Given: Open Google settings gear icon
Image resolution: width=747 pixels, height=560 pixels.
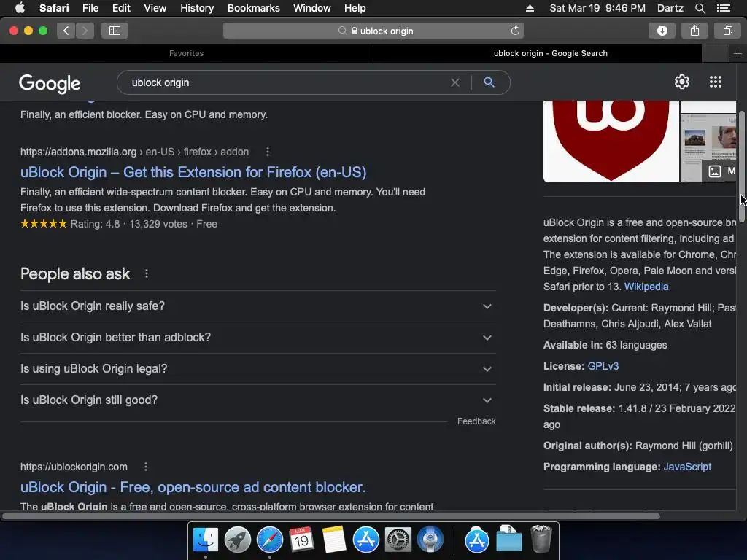Looking at the screenshot, I should coord(682,82).
